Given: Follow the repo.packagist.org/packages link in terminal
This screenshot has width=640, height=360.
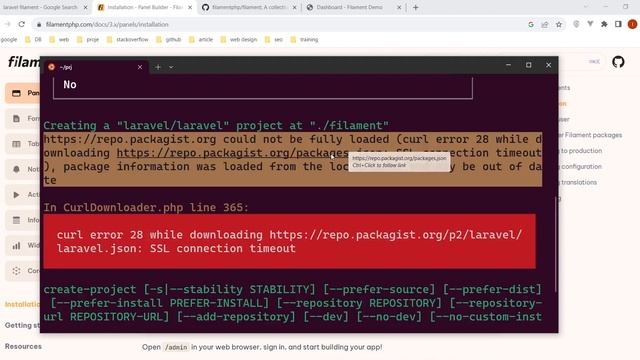Looking at the screenshot, I should tap(232, 153).
